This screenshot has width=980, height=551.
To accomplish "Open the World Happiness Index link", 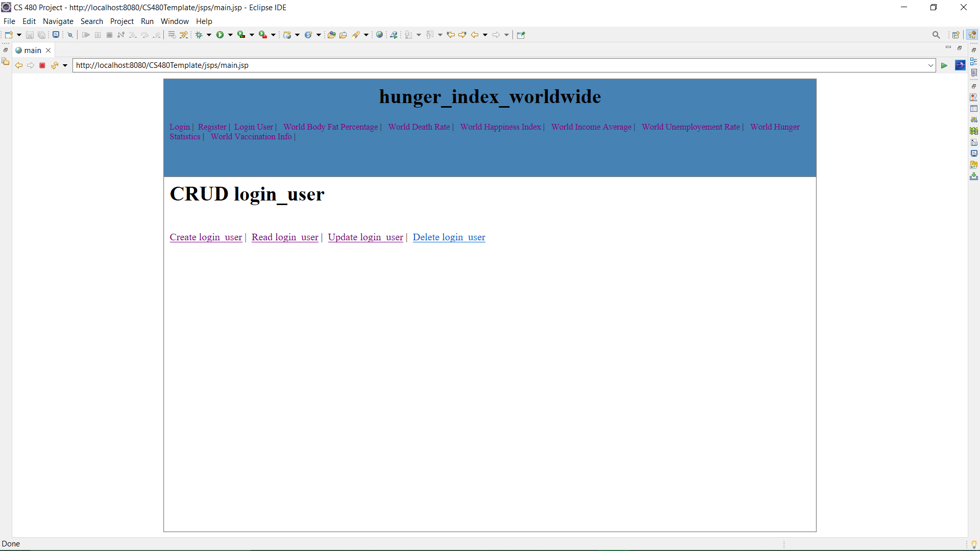I will [500, 127].
